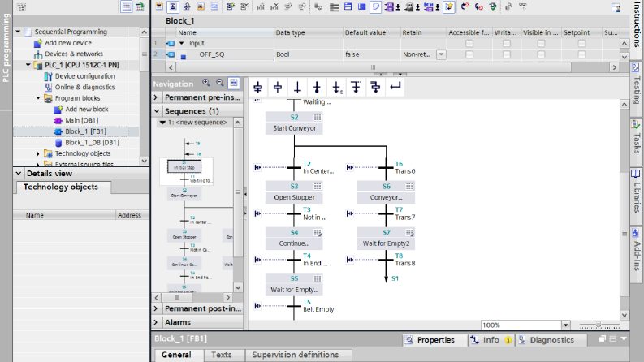Expand transition T8 condition icon
The height and width of the screenshot is (362, 644).
point(350,260)
